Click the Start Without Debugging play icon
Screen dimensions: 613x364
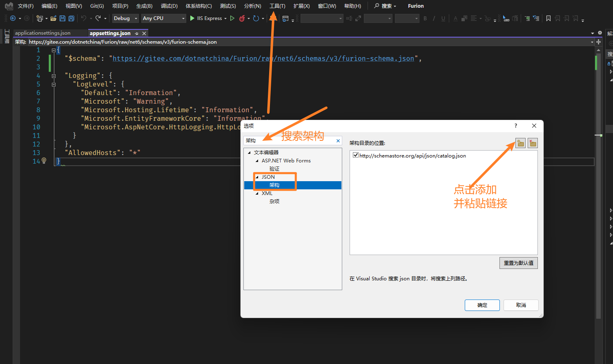pyautogui.click(x=232, y=18)
